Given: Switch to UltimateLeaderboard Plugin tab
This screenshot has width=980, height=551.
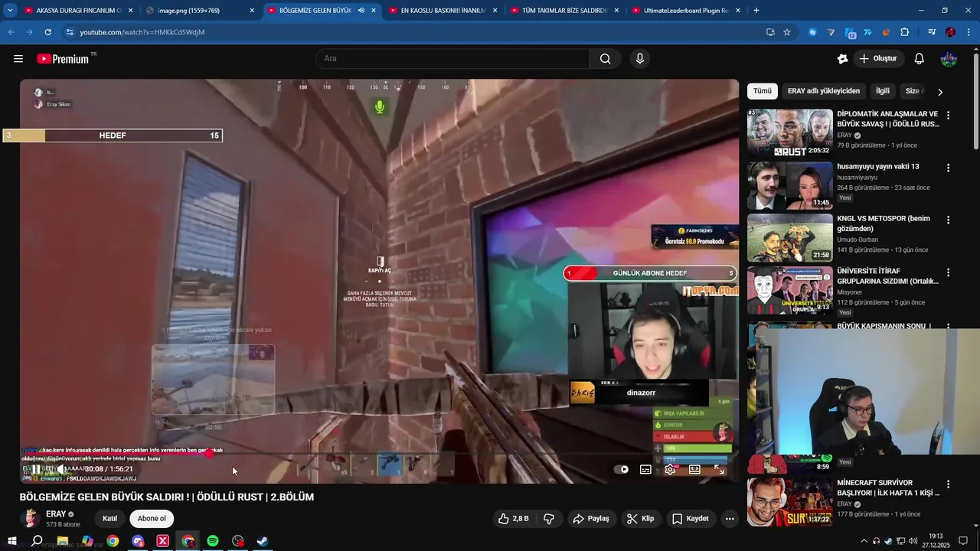Looking at the screenshot, I should pos(686,11).
